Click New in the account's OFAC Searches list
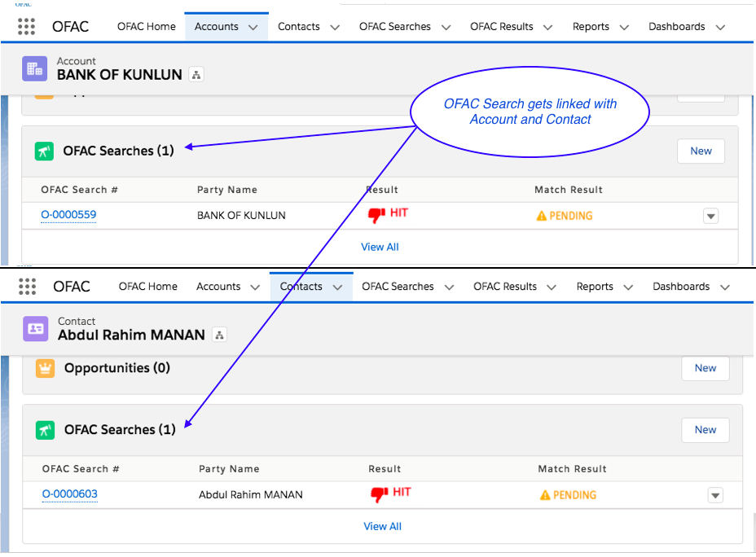This screenshot has width=756, height=557. click(701, 151)
